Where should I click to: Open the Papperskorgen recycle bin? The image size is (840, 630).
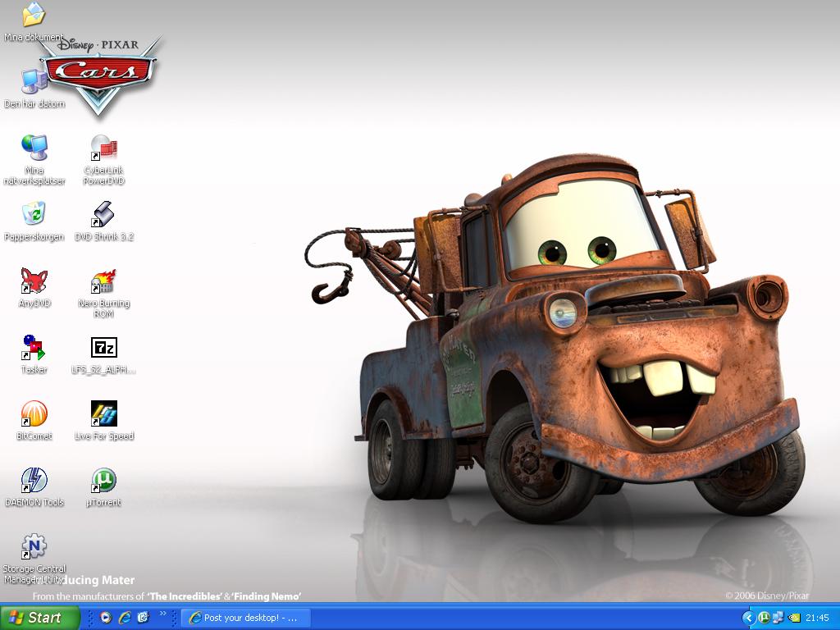tap(34, 214)
